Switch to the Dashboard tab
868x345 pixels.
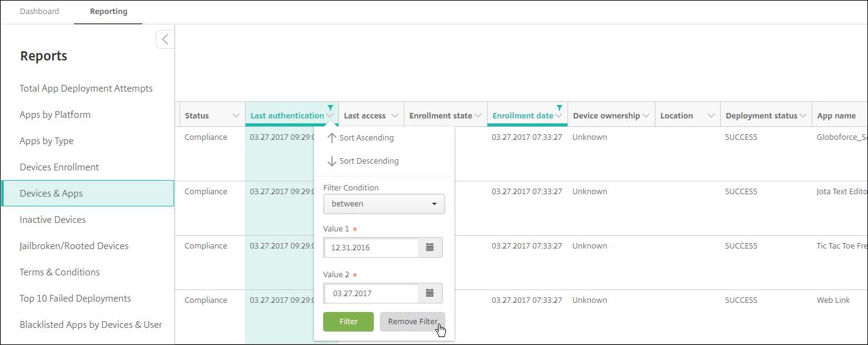40,12
